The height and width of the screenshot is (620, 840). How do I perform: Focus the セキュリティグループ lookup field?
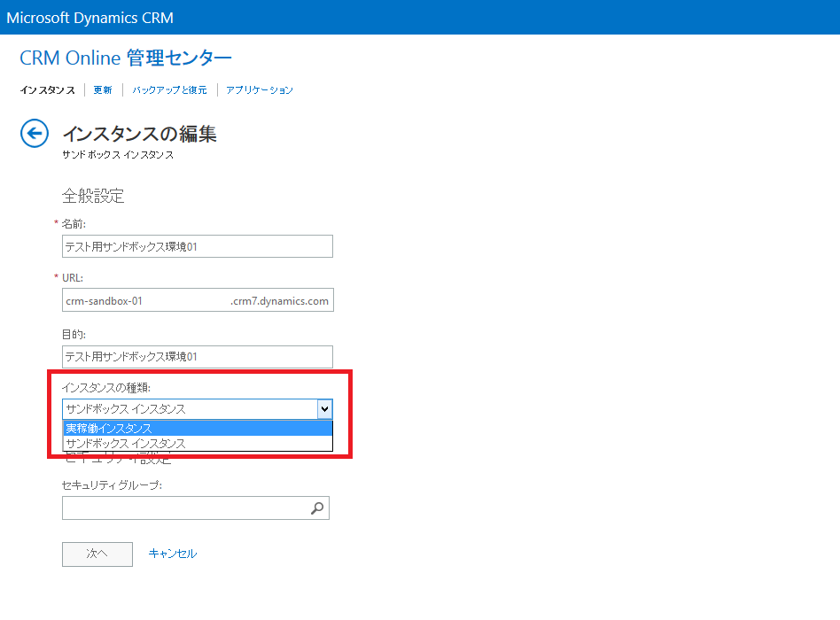[x=196, y=508]
